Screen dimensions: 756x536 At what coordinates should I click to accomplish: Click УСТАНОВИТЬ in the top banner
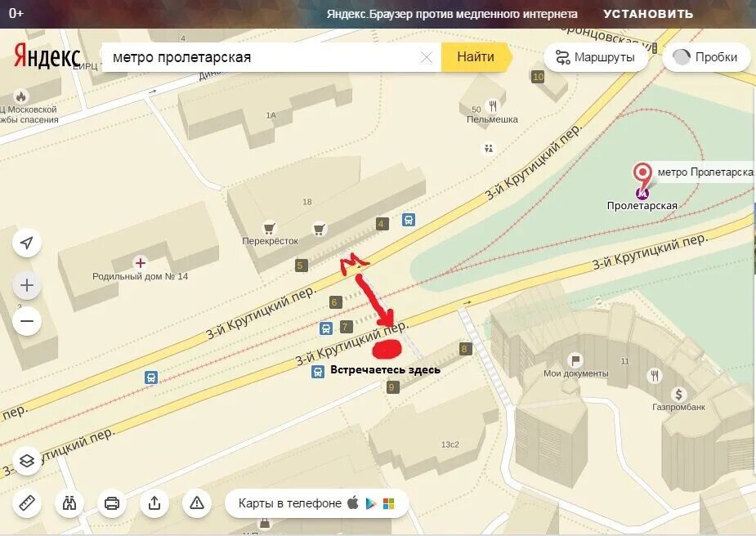[x=648, y=14]
